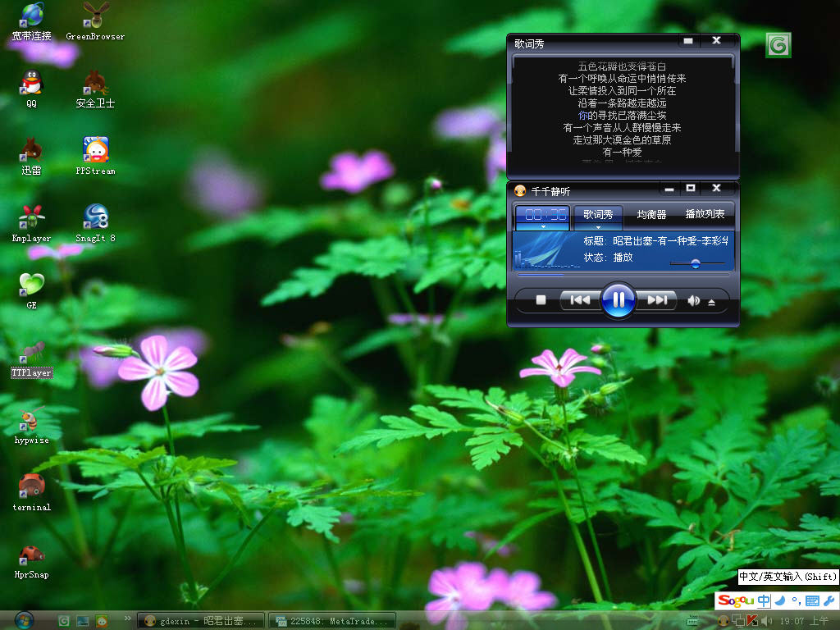Launch the terminal desktop shortcut
The width and height of the screenshot is (840, 630).
(32, 493)
